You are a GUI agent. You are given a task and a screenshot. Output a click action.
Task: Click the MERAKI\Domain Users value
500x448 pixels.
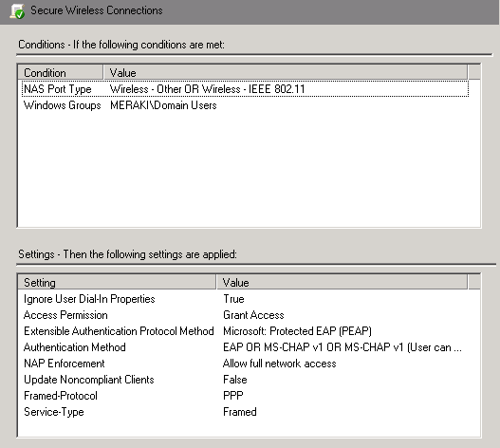coord(163,105)
